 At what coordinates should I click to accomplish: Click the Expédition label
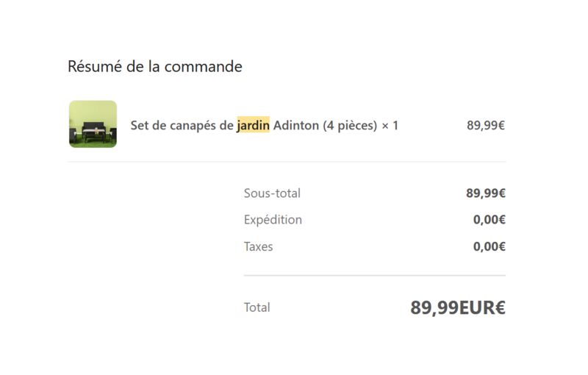(273, 220)
